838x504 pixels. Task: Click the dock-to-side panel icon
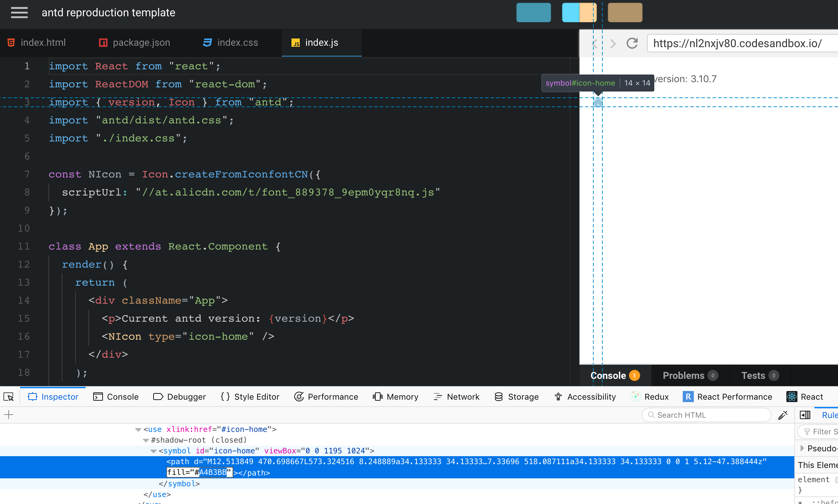(x=805, y=415)
